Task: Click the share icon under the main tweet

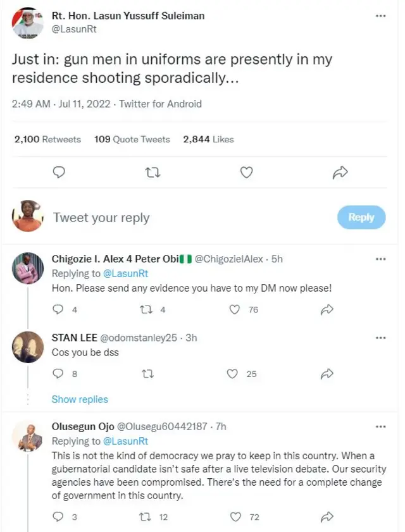Action: click(340, 172)
